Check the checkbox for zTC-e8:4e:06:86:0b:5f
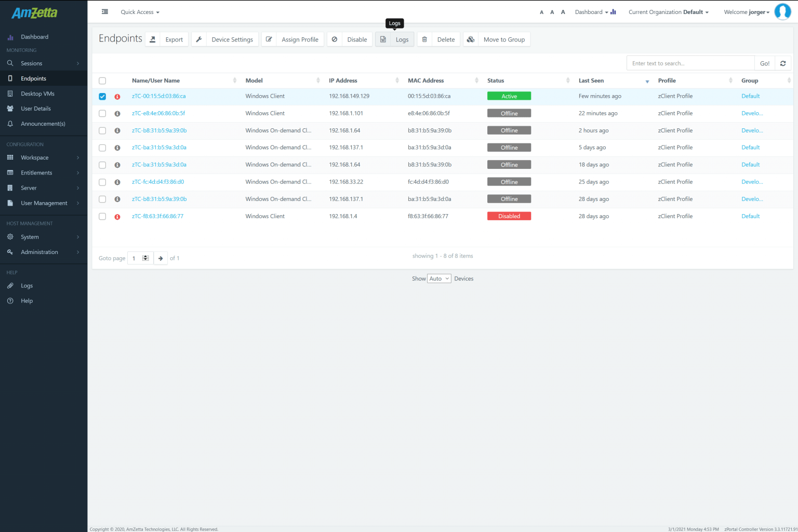This screenshot has width=798, height=532. point(102,113)
